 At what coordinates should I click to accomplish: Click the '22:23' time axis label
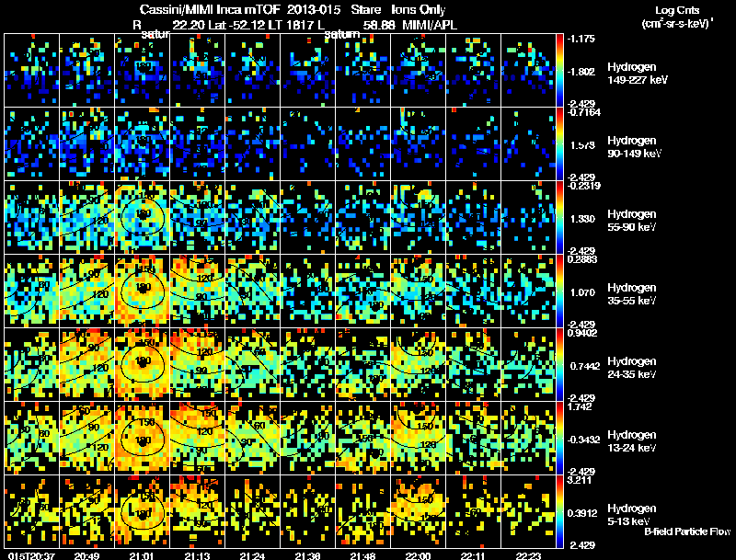[528, 555]
